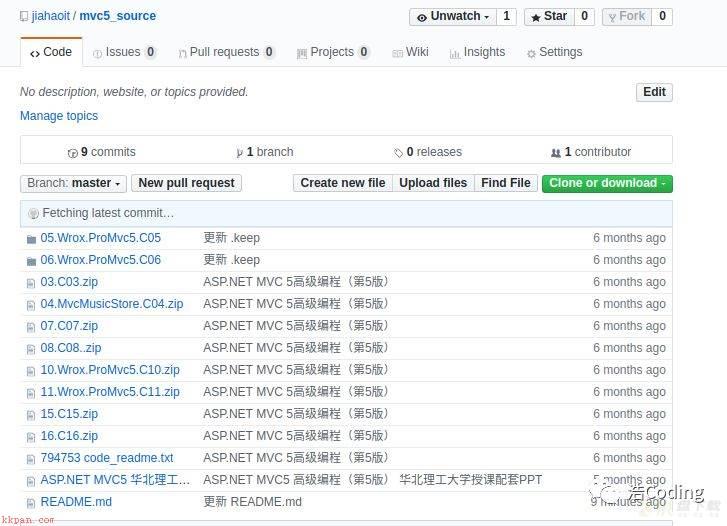Screen dimensions: 727x526
Task: Open the Unwatch dropdown
Action: [453, 17]
